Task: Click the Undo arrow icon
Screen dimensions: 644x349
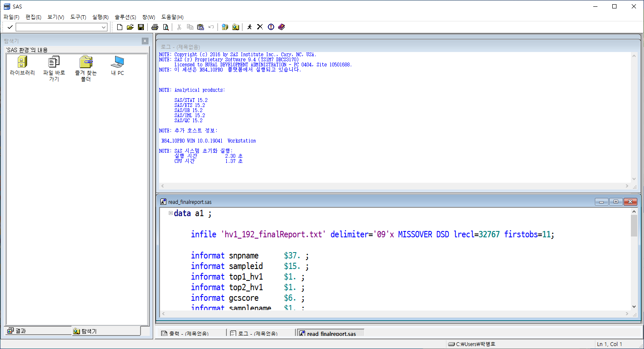Action: click(x=211, y=27)
